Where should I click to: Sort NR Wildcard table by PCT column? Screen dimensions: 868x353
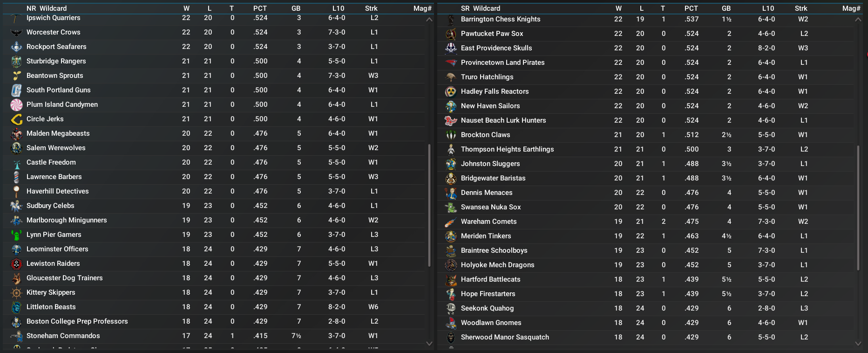click(260, 8)
